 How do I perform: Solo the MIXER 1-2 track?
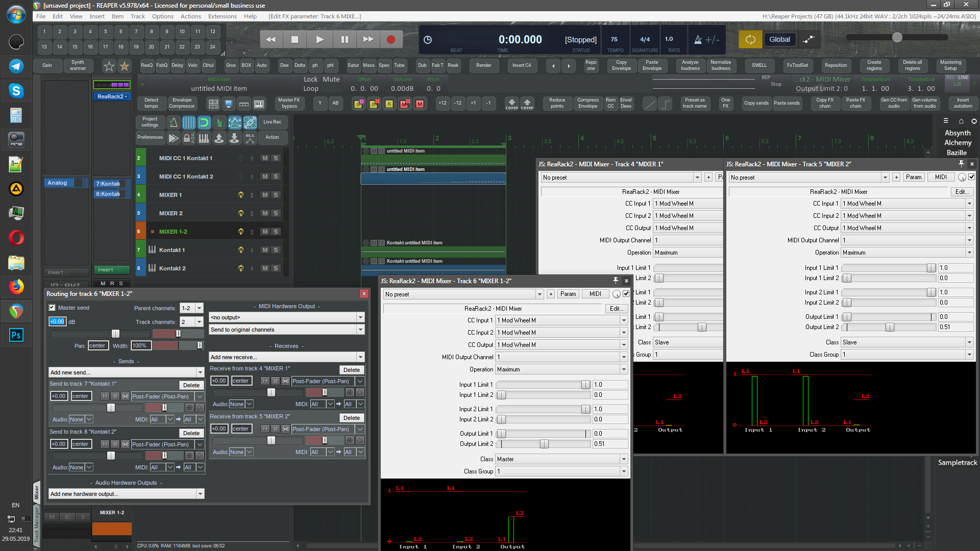pos(276,232)
